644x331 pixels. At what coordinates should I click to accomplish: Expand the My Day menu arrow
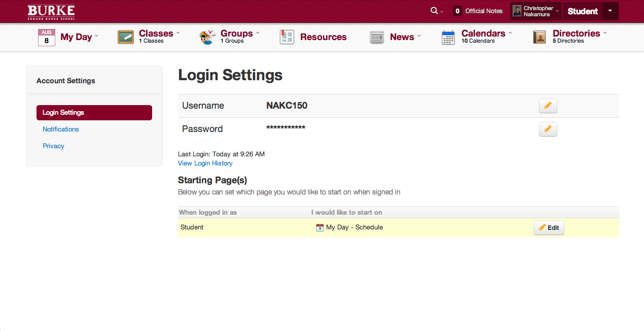click(96, 36)
